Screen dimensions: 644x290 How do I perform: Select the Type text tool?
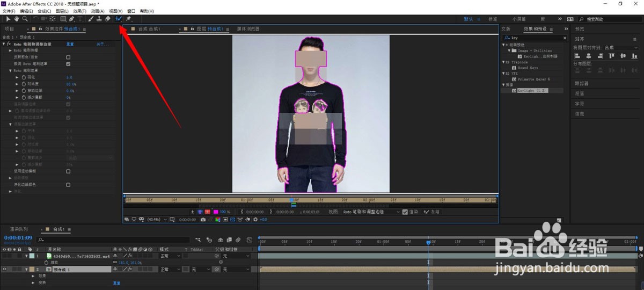(x=80, y=19)
